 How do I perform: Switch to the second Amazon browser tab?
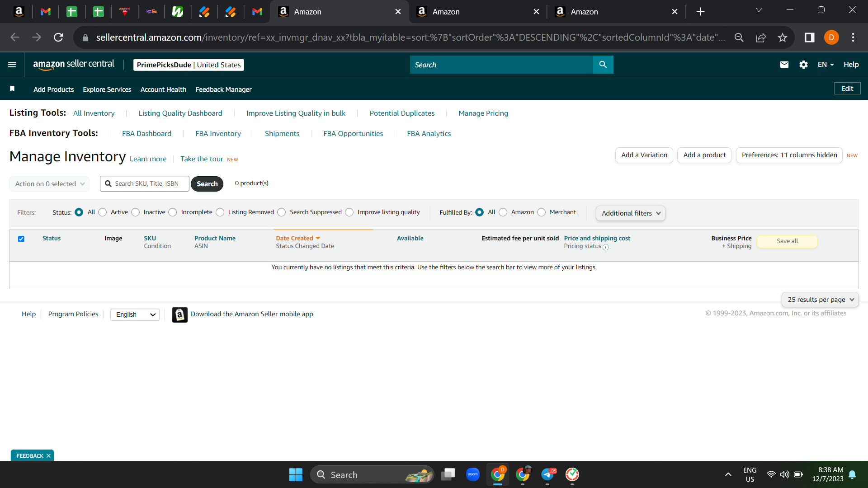point(477,12)
